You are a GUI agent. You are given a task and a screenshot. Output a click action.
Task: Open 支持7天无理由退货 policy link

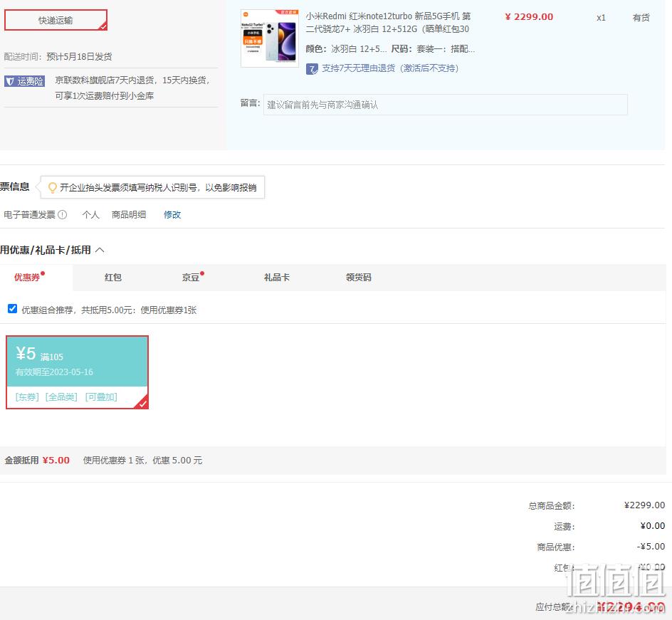click(390, 68)
